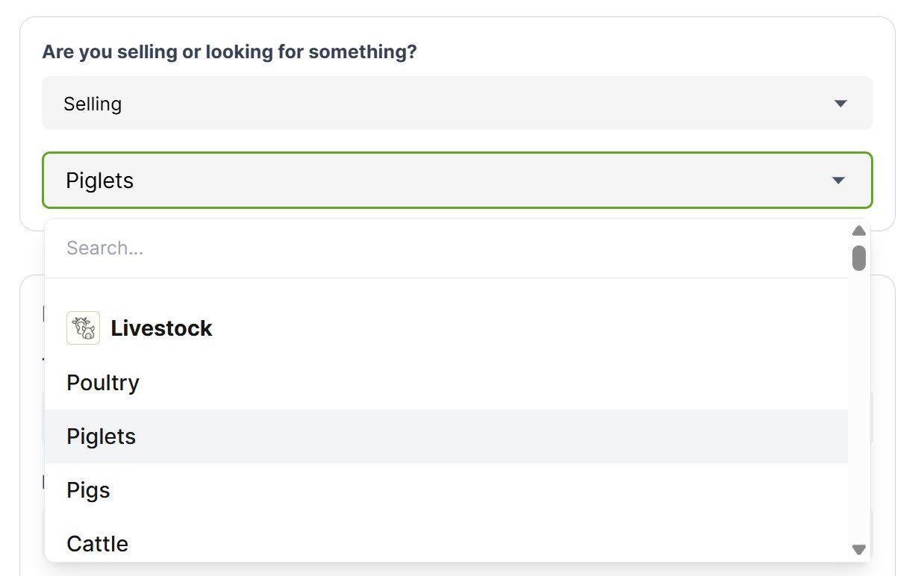The height and width of the screenshot is (576, 924).
Task: Click empty row space right of Pigs option
Action: point(478,490)
